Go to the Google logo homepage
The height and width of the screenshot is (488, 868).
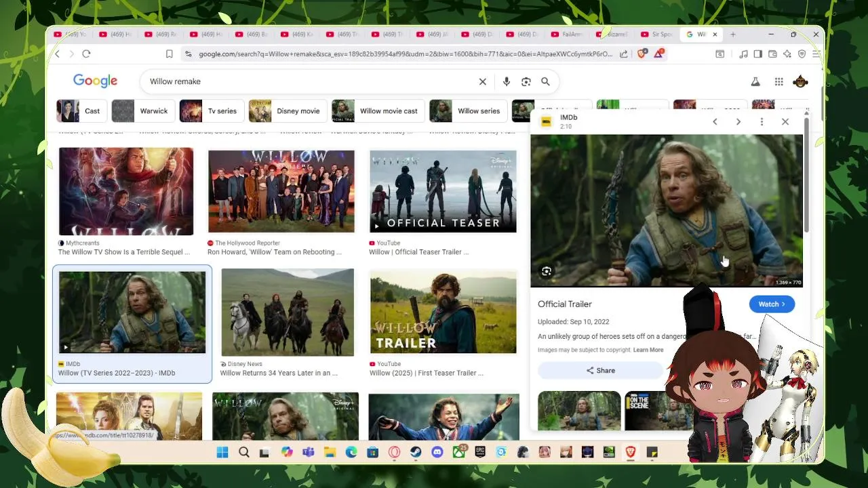[x=95, y=81]
